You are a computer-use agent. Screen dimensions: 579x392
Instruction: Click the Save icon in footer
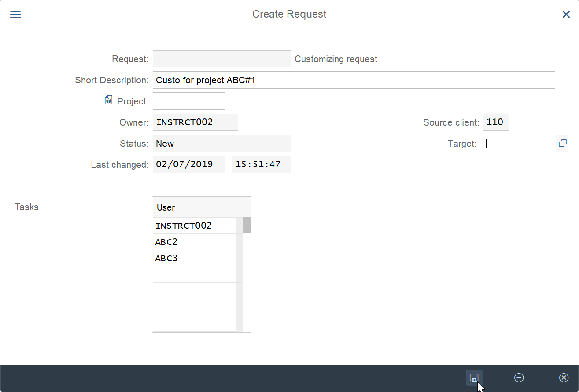pyautogui.click(x=474, y=377)
